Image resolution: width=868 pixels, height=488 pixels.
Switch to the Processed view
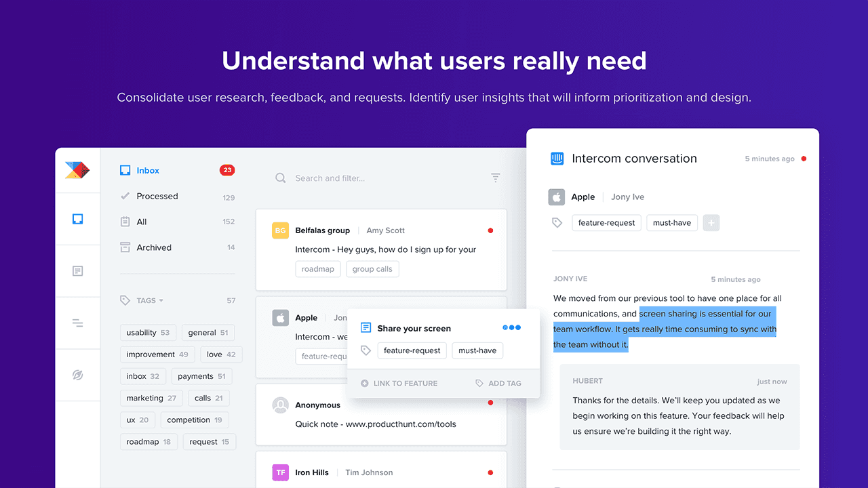pyautogui.click(x=157, y=196)
